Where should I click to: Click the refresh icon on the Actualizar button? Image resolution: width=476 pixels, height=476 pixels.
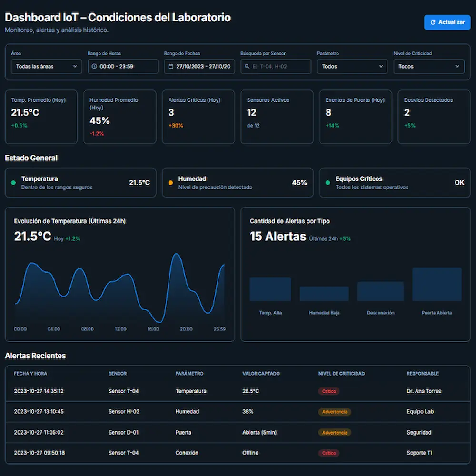[433, 22]
